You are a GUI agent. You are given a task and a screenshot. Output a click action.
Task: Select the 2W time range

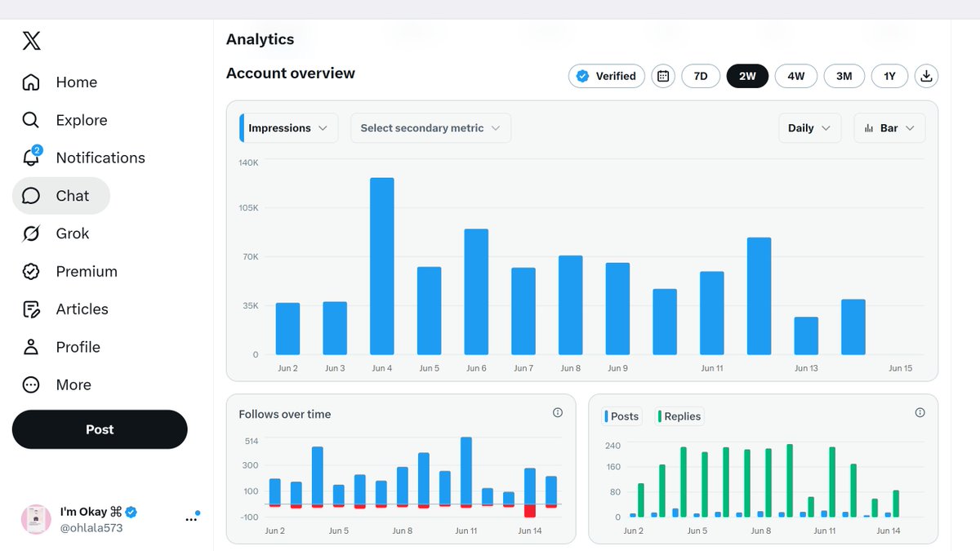click(x=747, y=76)
